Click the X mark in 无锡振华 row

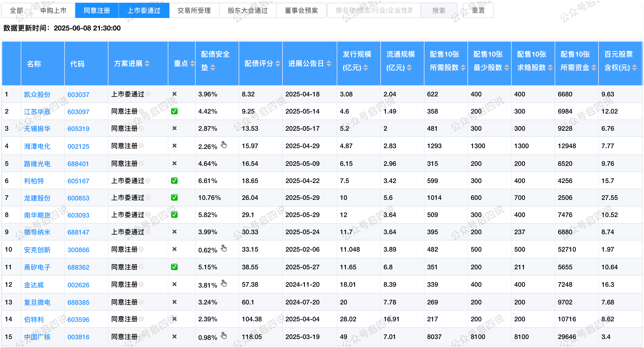point(175,128)
